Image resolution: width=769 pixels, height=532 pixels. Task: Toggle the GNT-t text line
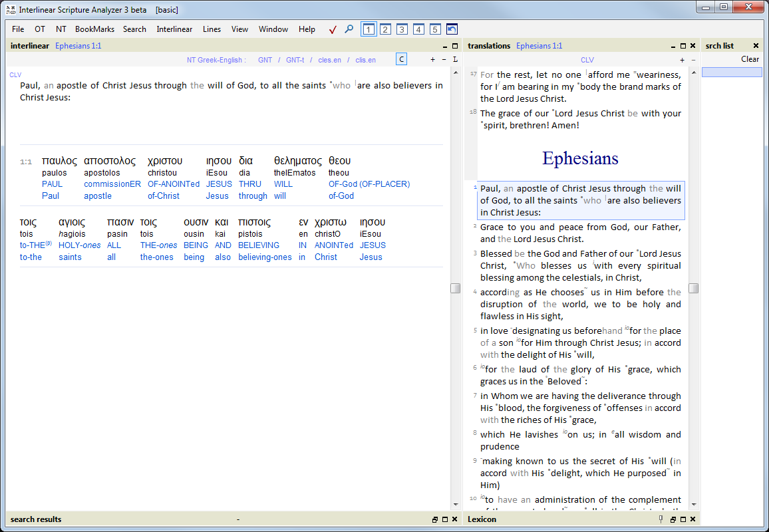coord(295,60)
